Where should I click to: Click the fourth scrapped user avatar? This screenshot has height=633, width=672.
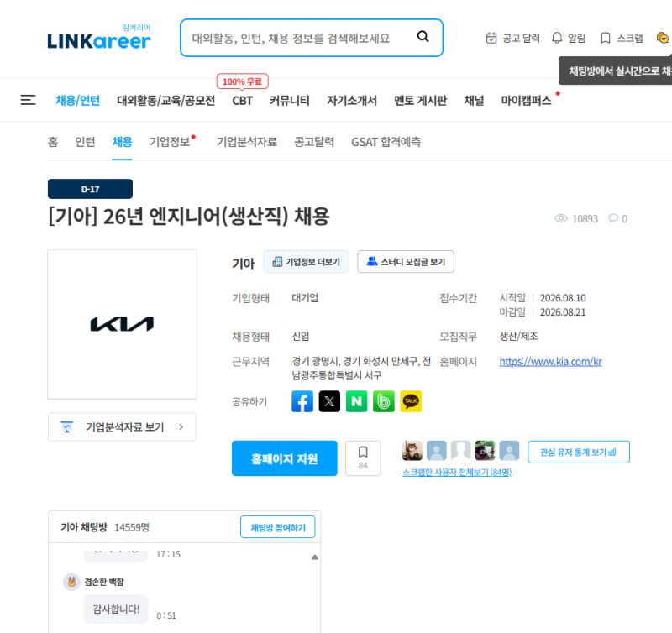coord(485,451)
